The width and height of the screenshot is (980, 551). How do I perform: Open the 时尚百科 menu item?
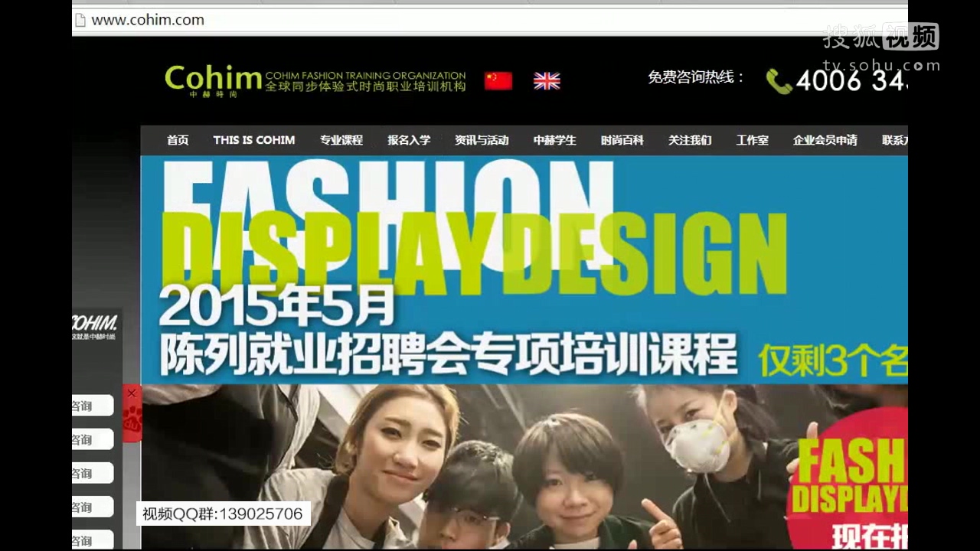pyautogui.click(x=622, y=140)
